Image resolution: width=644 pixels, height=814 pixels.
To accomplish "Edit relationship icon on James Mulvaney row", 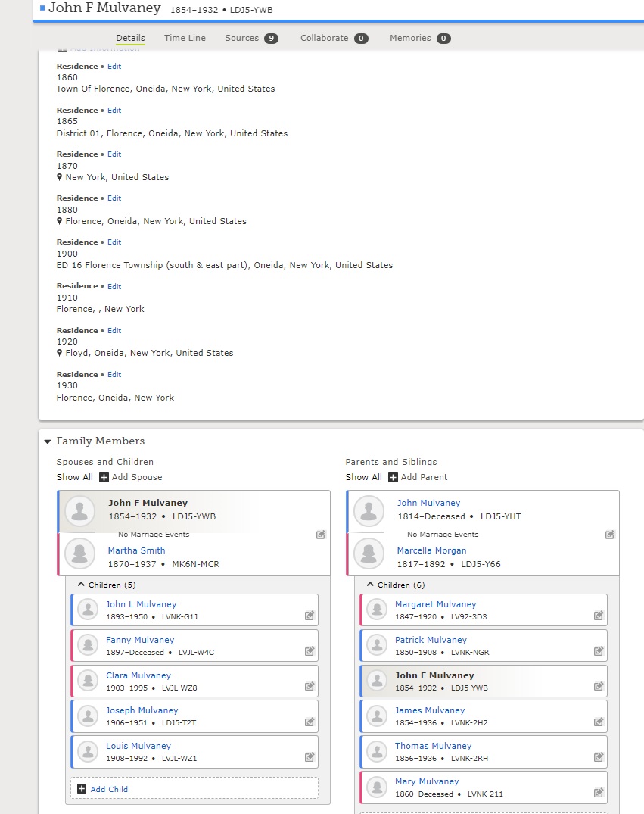I will (x=599, y=721).
